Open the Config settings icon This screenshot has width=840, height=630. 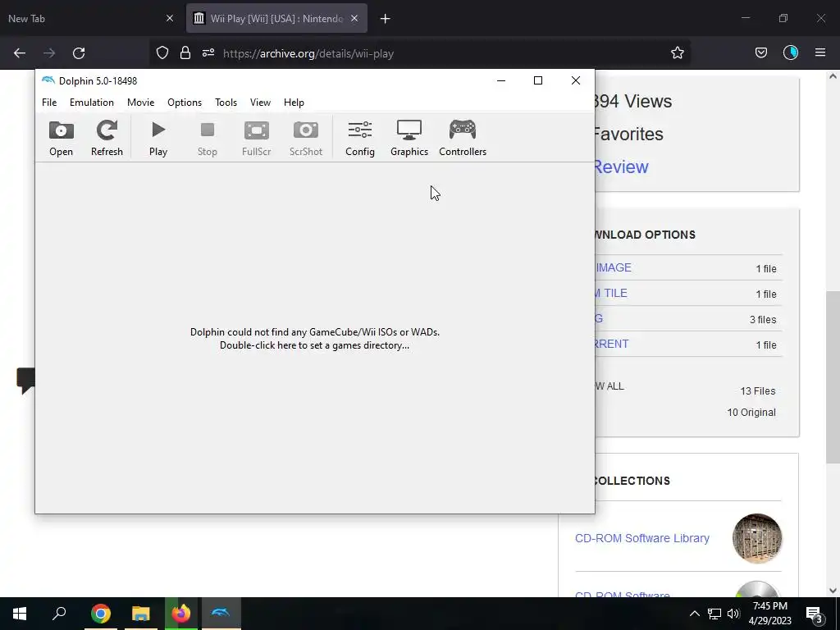pyautogui.click(x=360, y=138)
